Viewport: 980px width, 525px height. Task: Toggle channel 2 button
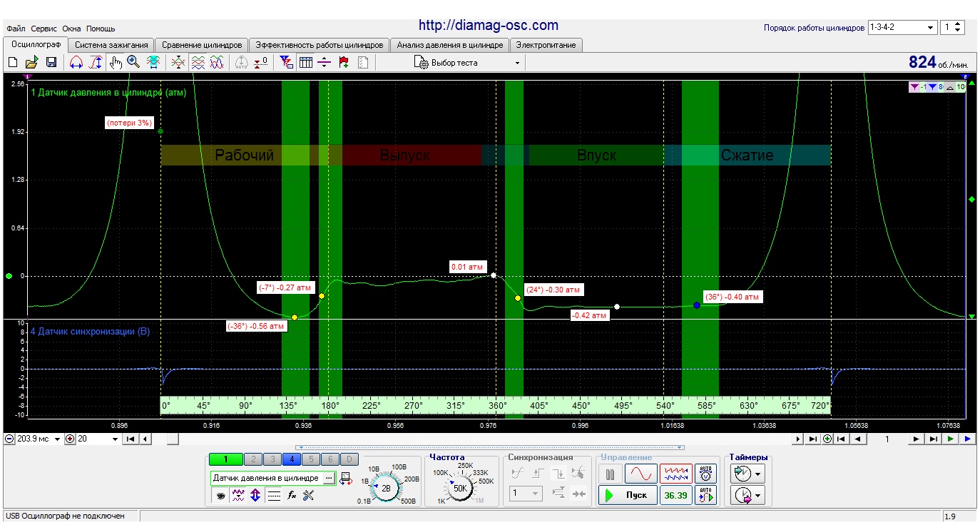(253, 459)
